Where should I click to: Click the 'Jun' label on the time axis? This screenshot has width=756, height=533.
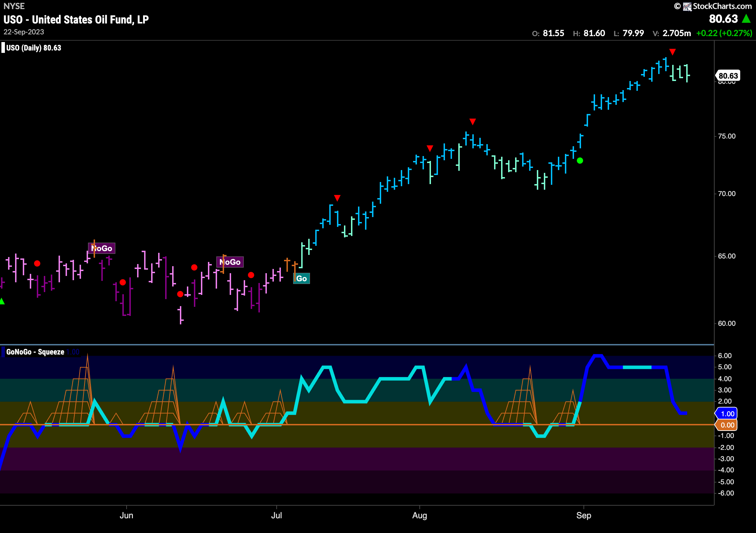(x=126, y=515)
